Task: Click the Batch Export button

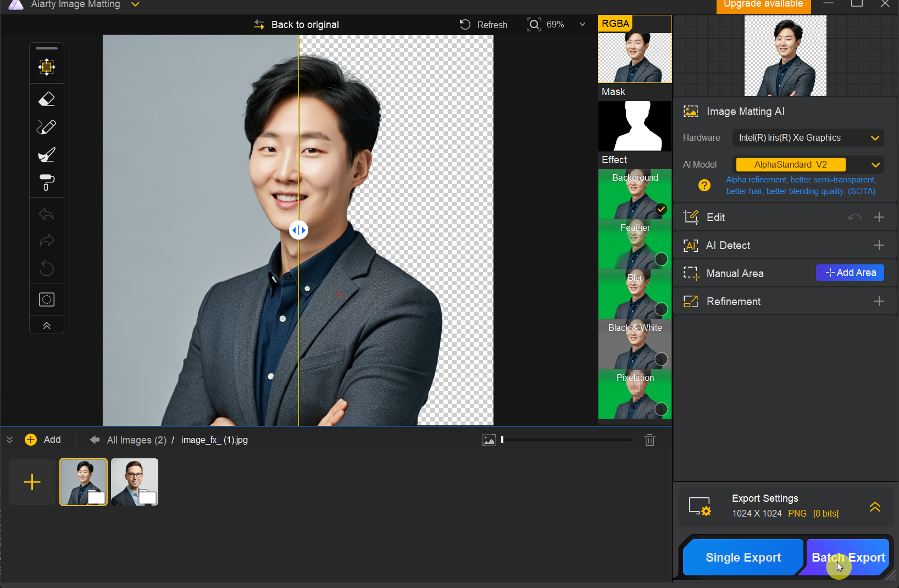Action: [848, 557]
